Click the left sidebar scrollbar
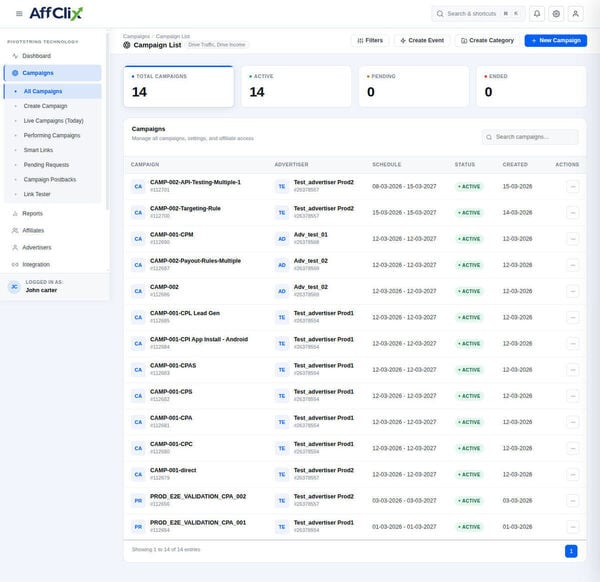 [x=107, y=122]
